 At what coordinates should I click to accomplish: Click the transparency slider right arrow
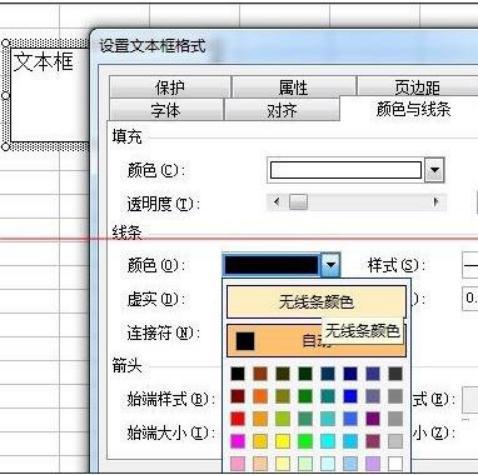[x=435, y=202]
